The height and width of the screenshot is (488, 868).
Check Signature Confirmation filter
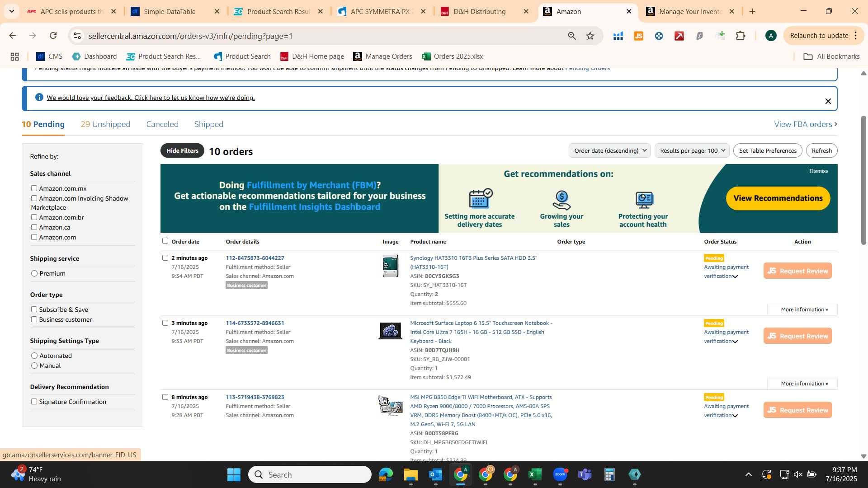pyautogui.click(x=34, y=401)
